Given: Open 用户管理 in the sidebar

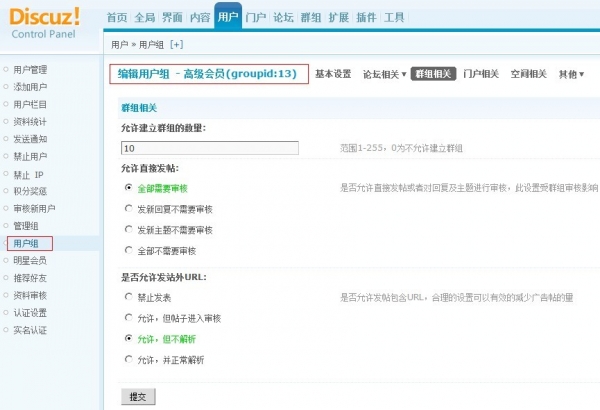Looking at the screenshot, I should tap(30, 70).
